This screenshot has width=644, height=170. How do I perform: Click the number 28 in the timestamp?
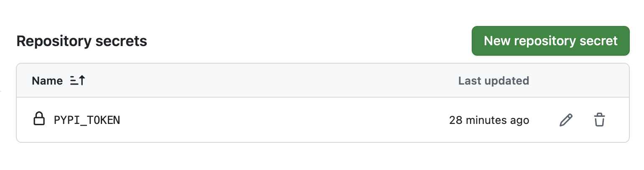[455, 121]
